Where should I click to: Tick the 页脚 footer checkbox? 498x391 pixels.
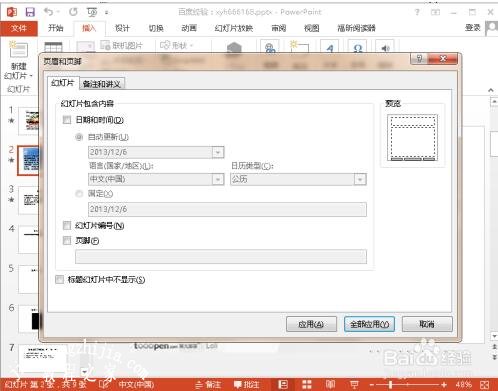[x=67, y=240]
